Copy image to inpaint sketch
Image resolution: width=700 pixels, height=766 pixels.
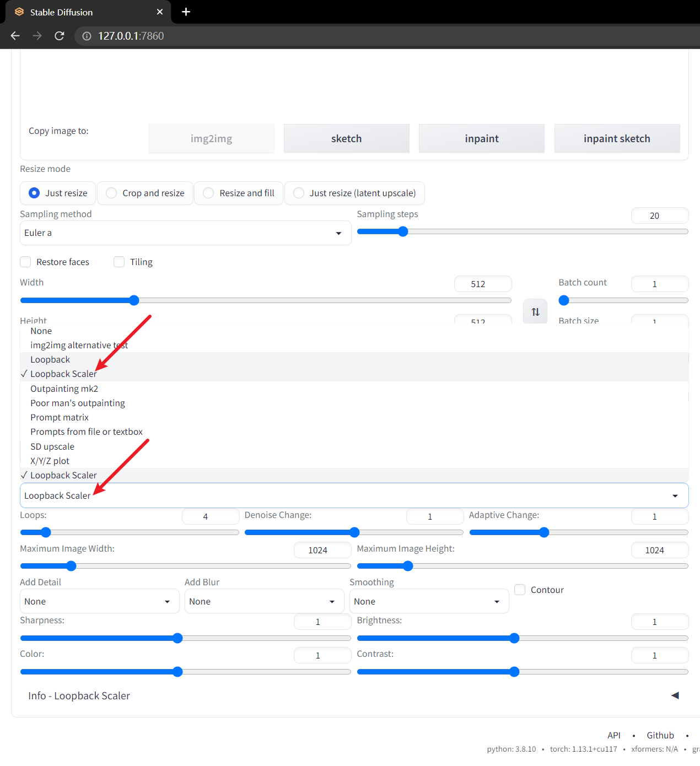(x=617, y=138)
